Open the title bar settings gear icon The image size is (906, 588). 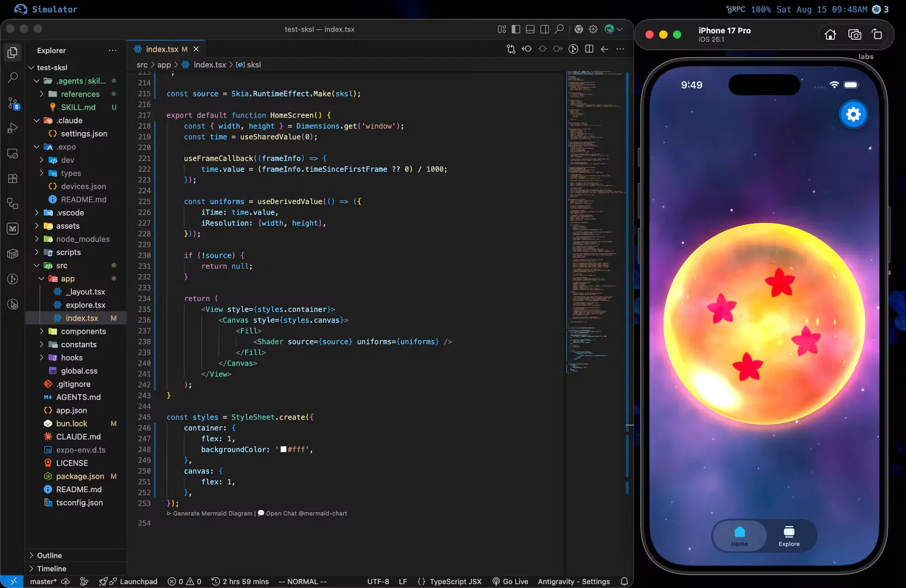(593, 29)
